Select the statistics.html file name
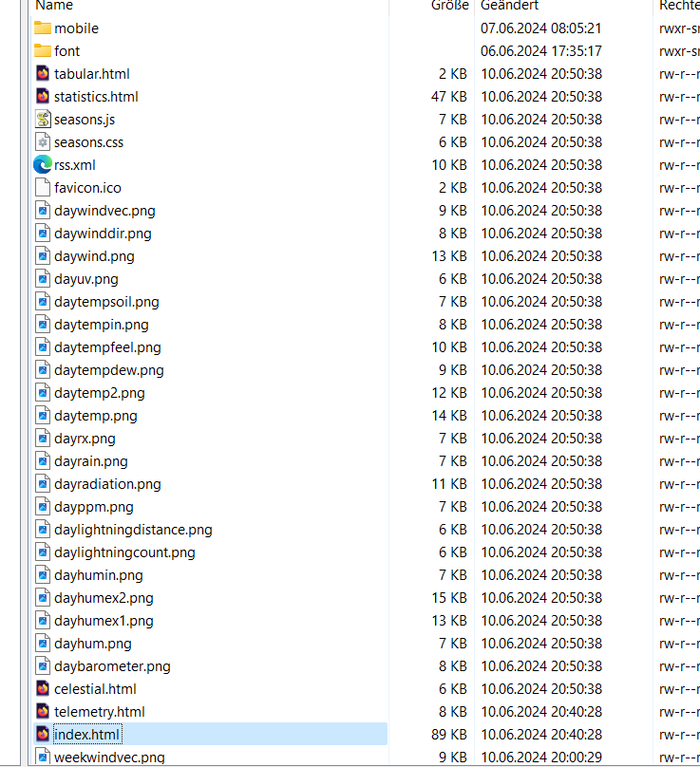Image resolution: width=700 pixels, height=767 pixels. pos(96,97)
